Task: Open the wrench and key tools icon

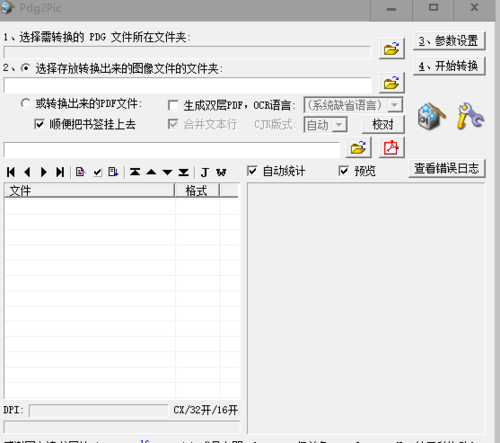Action: pyautogui.click(x=470, y=116)
